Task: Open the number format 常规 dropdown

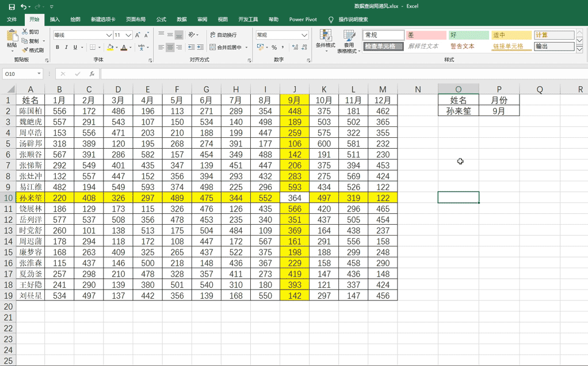Action: pyautogui.click(x=304, y=35)
